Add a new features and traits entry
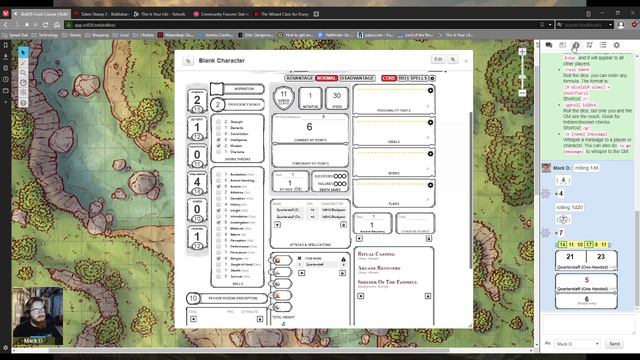Viewport: 640px width, 360px height. tap(360, 296)
